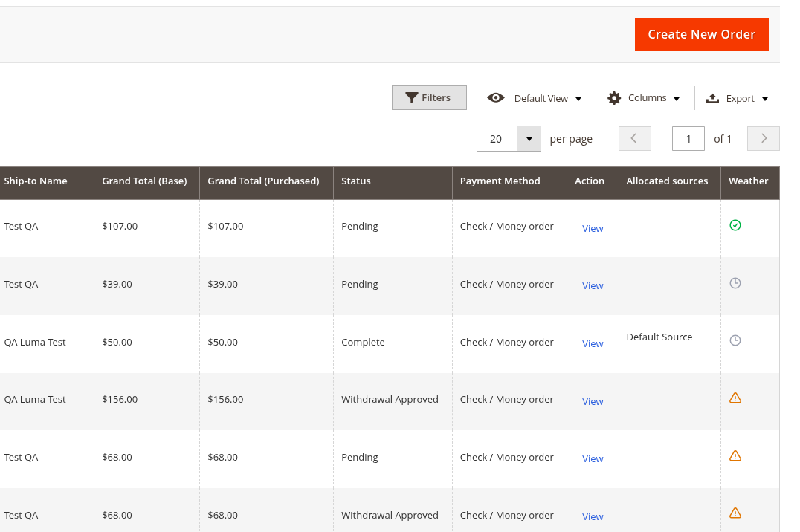The height and width of the screenshot is (532, 800).
Task: Click the Export upload icon
Action: point(712,98)
